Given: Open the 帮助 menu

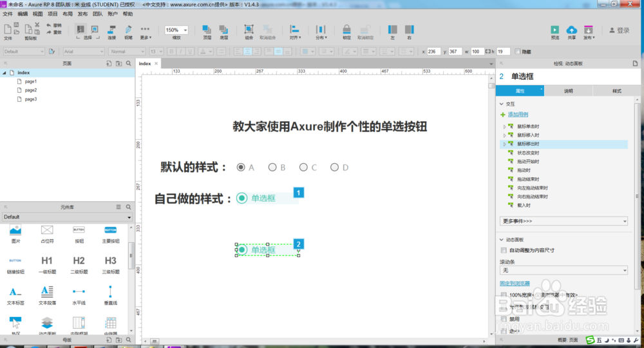Looking at the screenshot, I should pyautogui.click(x=128, y=14).
